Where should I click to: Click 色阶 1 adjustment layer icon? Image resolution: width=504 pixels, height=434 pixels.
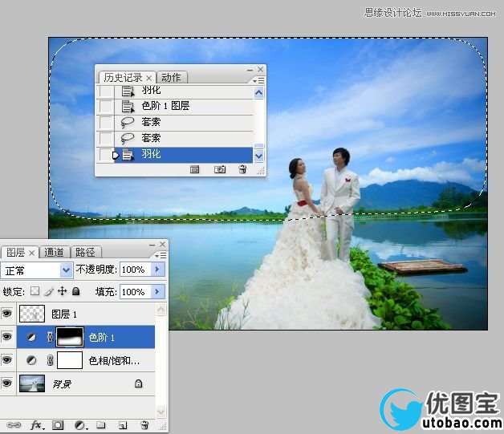31,337
